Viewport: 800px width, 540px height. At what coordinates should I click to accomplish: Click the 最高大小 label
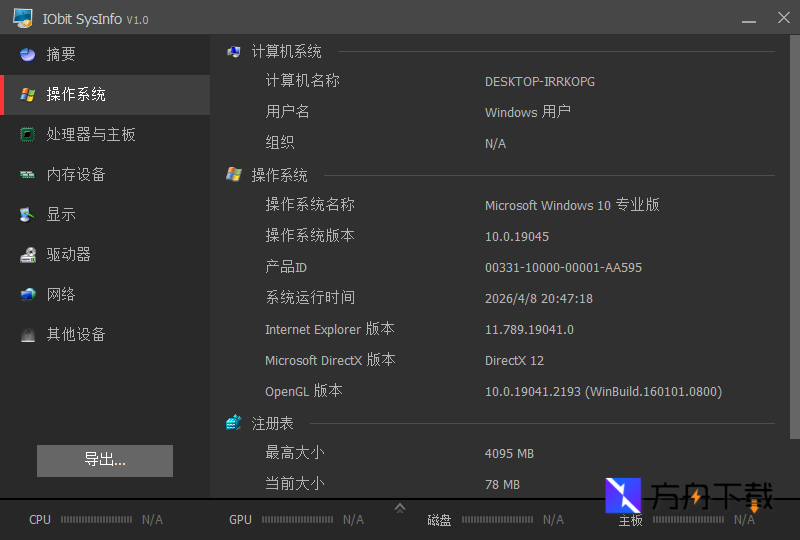pyautogui.click(x=294, y=453)
